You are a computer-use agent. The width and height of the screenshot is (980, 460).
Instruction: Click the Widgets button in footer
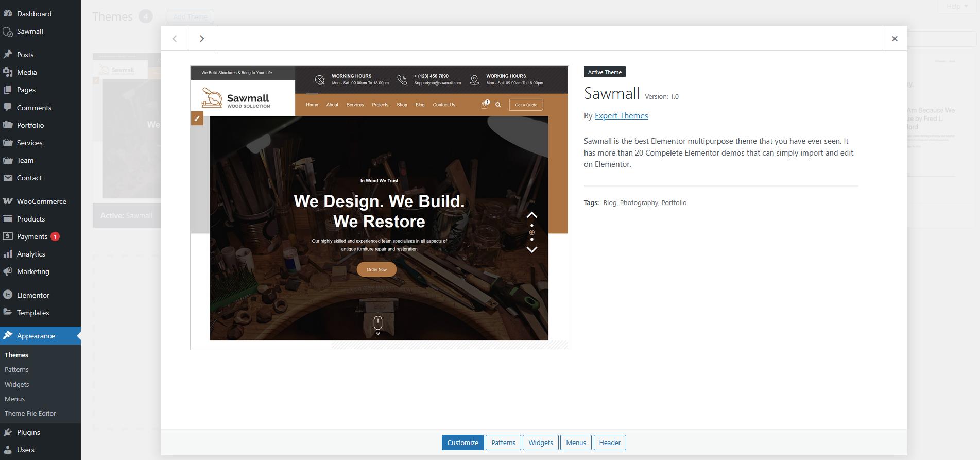pos(541,442)
